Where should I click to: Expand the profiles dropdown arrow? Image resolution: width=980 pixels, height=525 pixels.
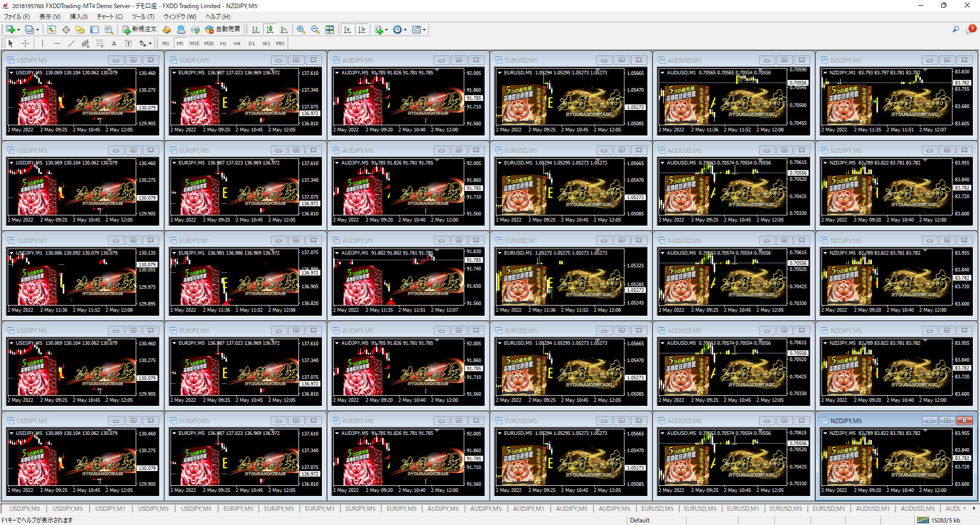37,30
